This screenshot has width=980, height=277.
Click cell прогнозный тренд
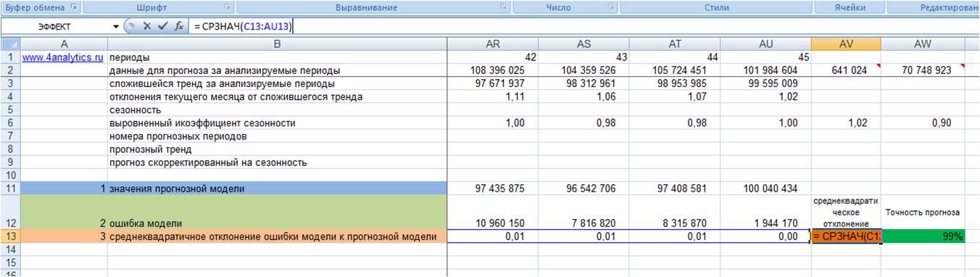pos(277,149)
